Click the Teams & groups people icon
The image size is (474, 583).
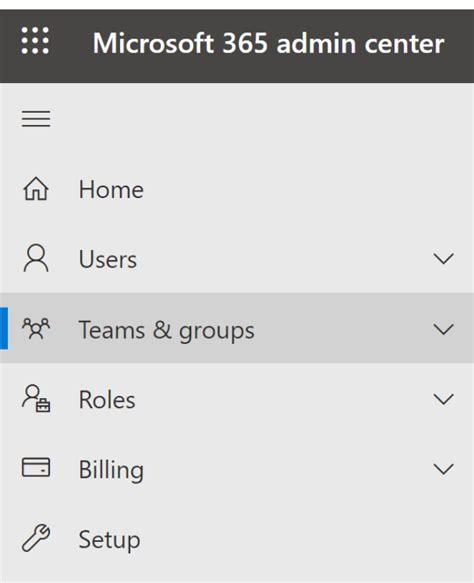tap(36, 328)
